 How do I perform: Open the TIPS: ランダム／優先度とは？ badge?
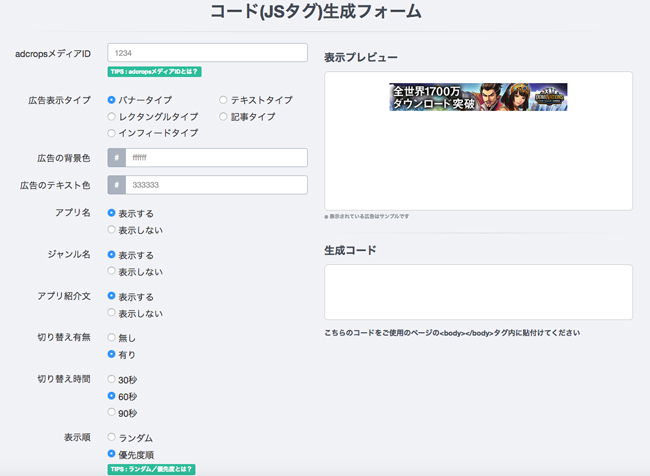pos(151,469)
